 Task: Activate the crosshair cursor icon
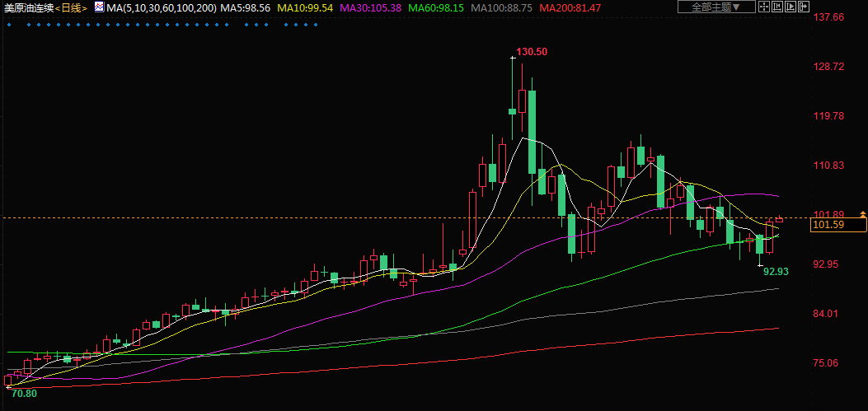coord(765,7)
